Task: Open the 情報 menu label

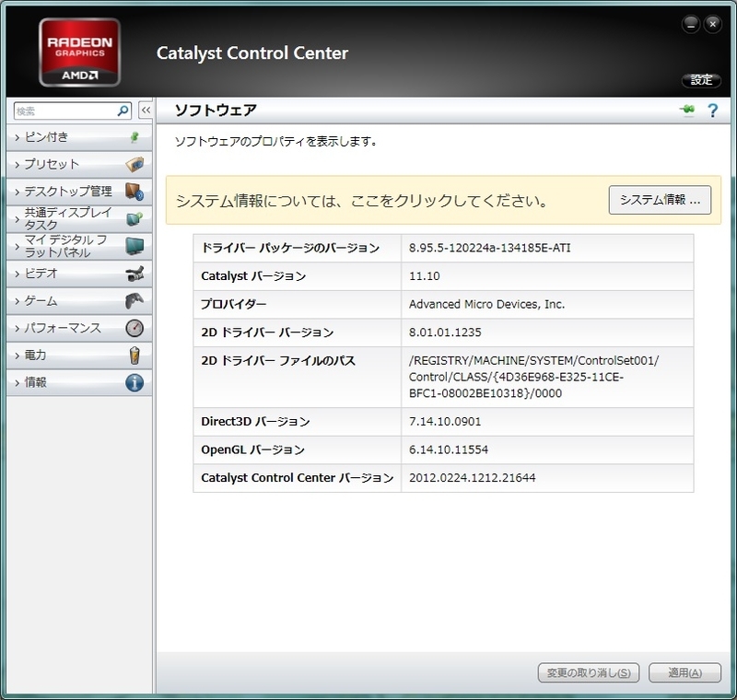Action: click(35, 382)
